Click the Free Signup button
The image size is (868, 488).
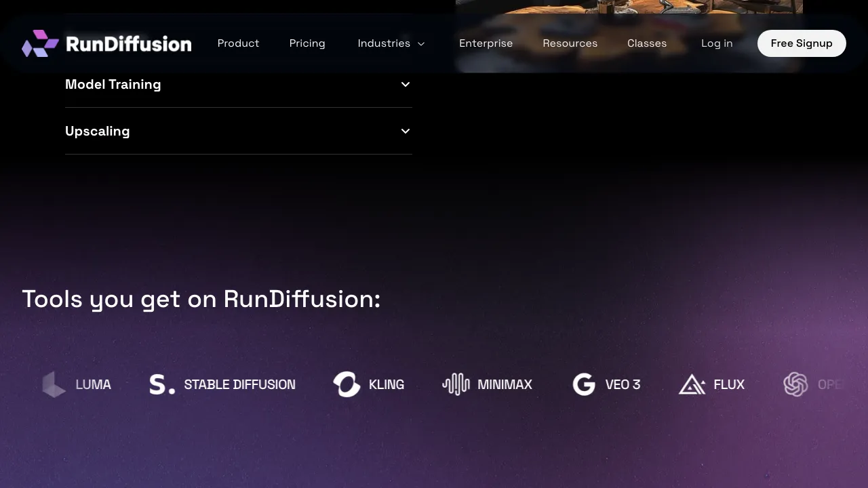click(802, 43)
